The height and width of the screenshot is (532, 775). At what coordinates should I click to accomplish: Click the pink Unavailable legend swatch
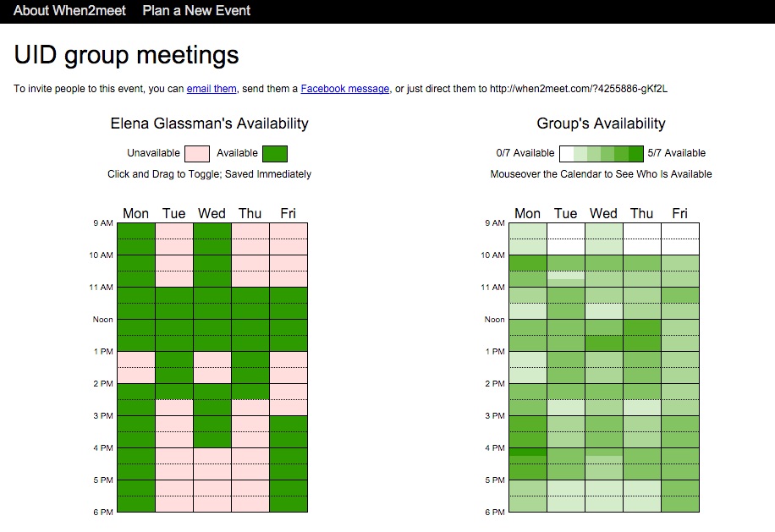coord(196,153)
